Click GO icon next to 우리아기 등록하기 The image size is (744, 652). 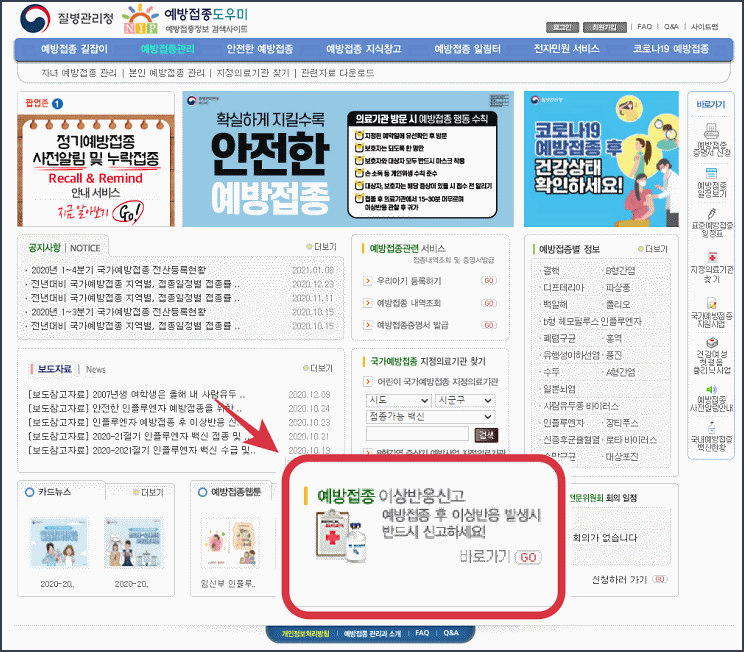[x=489, y=280]
